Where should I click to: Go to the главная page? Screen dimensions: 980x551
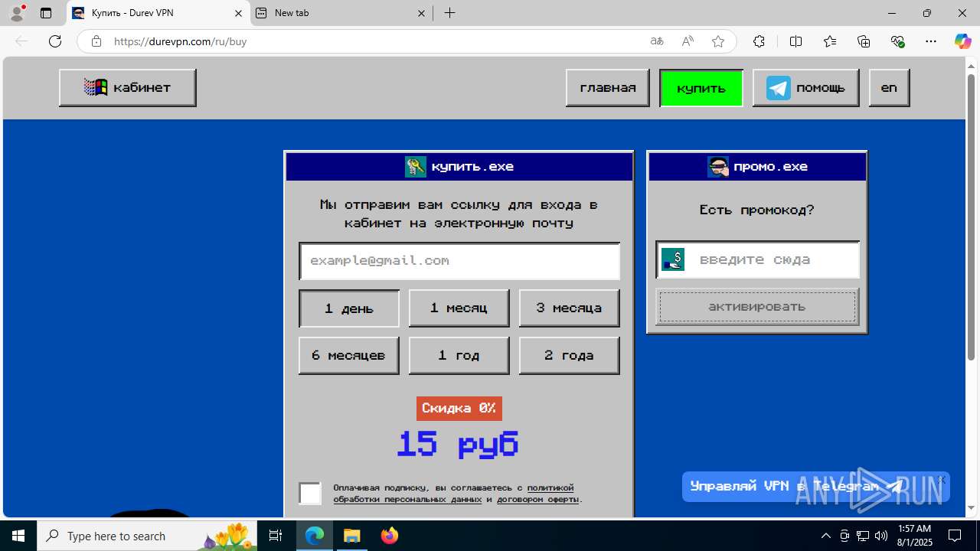pos(607,87)
